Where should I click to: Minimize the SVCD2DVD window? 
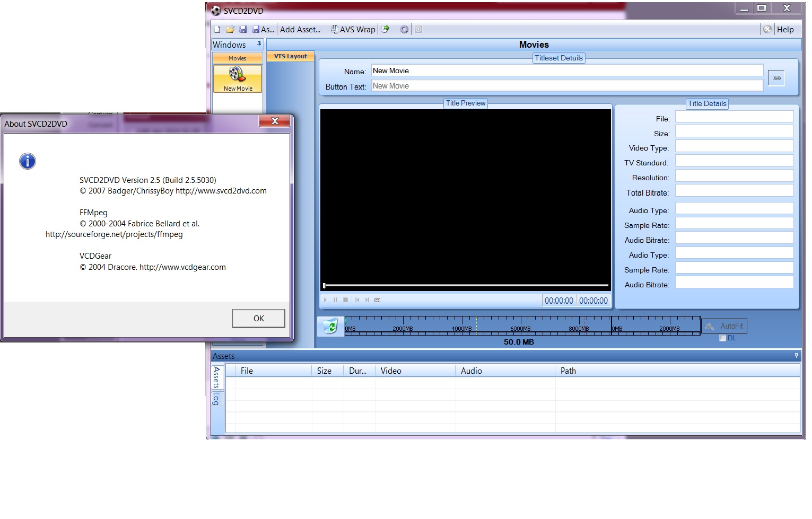[x=744, y=8]
